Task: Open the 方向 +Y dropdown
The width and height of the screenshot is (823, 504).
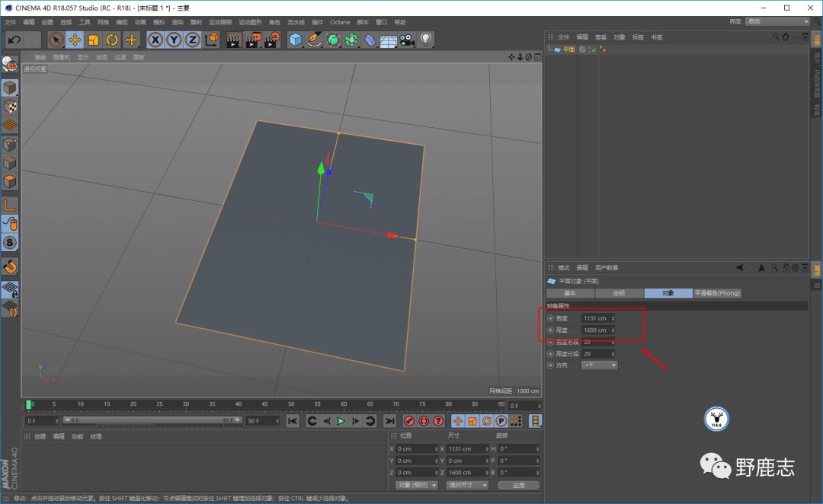Action: coord(599,365)
